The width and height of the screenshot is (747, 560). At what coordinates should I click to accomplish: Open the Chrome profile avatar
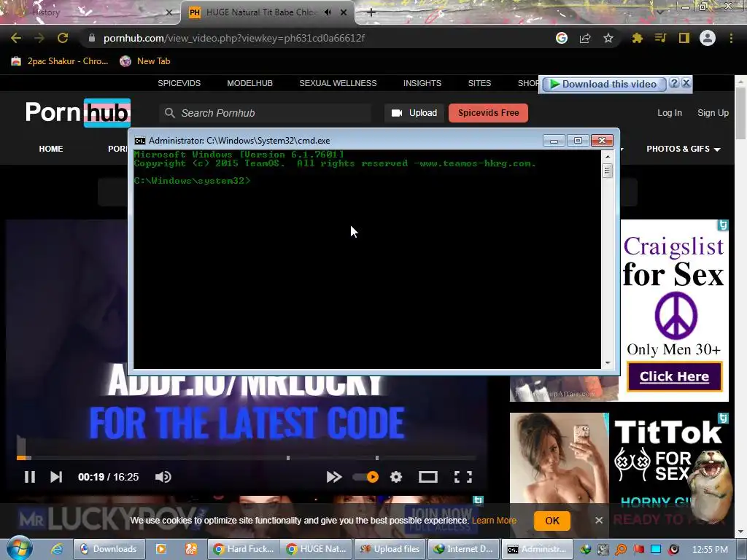pos(708,38)
